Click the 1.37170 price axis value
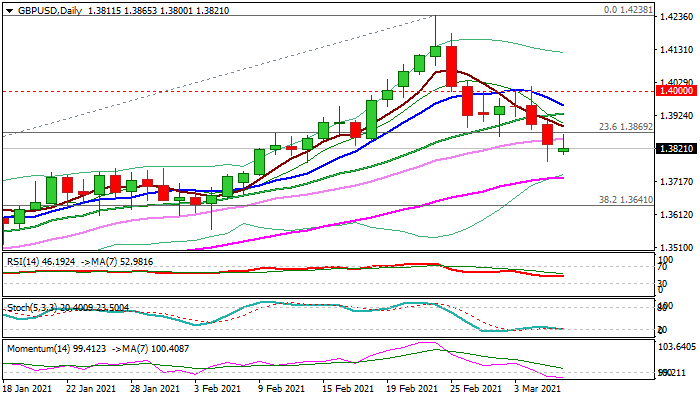Screen dimensions: 700x400 click(x=677, y=181)
